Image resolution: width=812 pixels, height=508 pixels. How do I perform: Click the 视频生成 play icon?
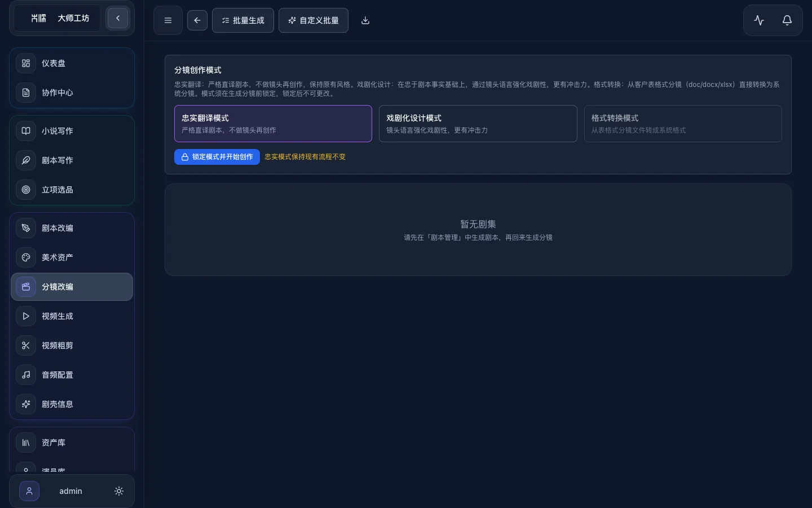click(x=26, y=316)
